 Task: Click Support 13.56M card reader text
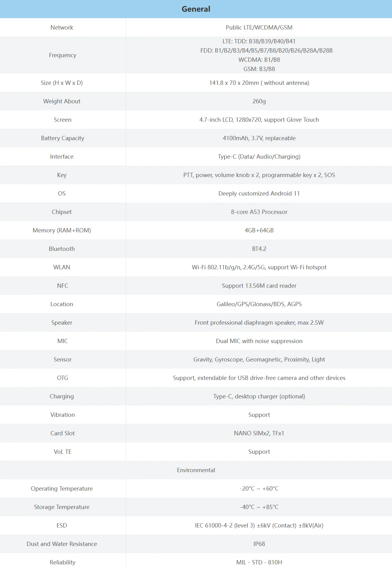259,286
